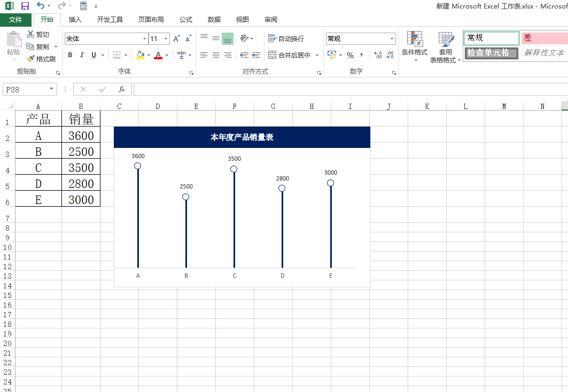
Task: Expand font size 11 dropdown
Action: pyautogui.click(x=166, y=39)
